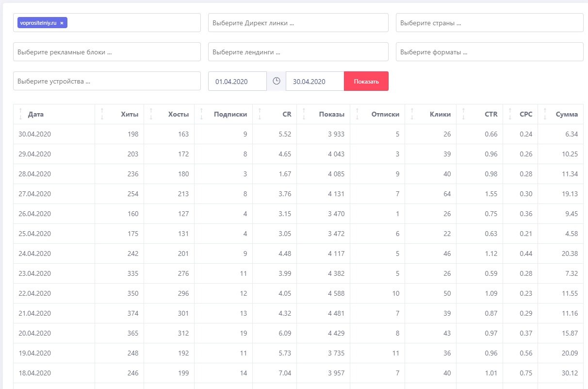Sort table by Подписки column arrows
Viewport: 588px width, 389px height.
pyautogui.click(x=201, y=114)
